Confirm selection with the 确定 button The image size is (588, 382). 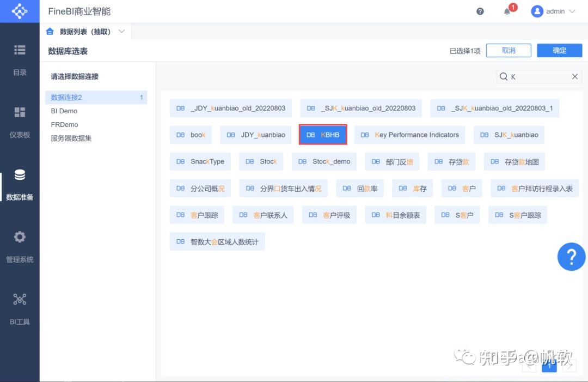(x=559, y=50)
